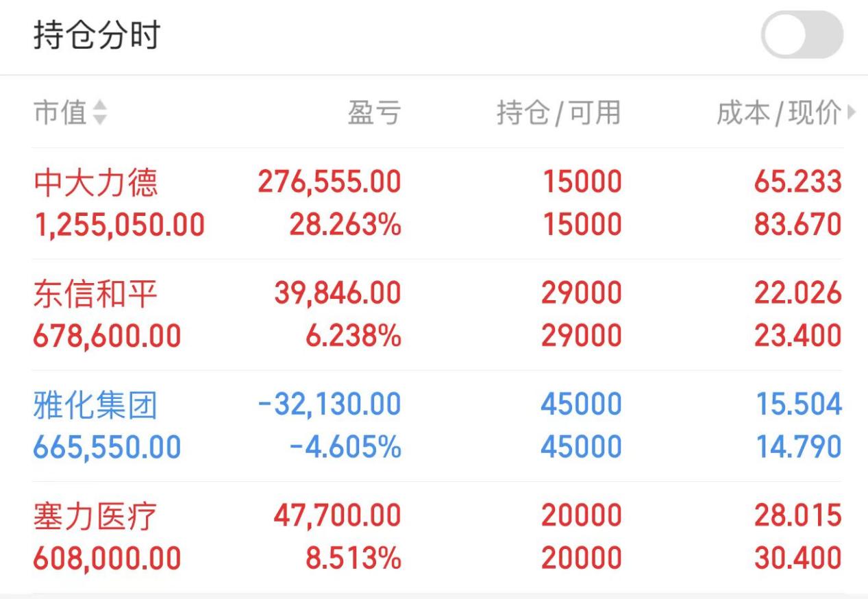Tap loss percentage -4.605%

pos(345,447)
